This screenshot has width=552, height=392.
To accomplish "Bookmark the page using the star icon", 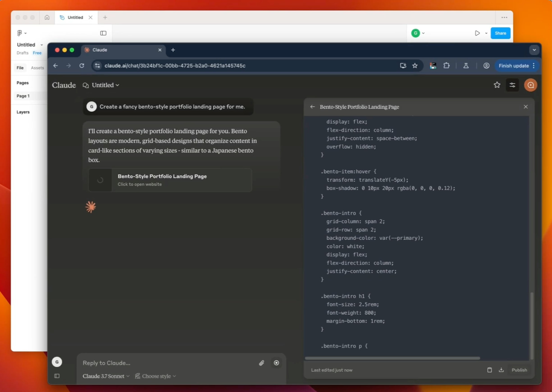I will 415,66.
